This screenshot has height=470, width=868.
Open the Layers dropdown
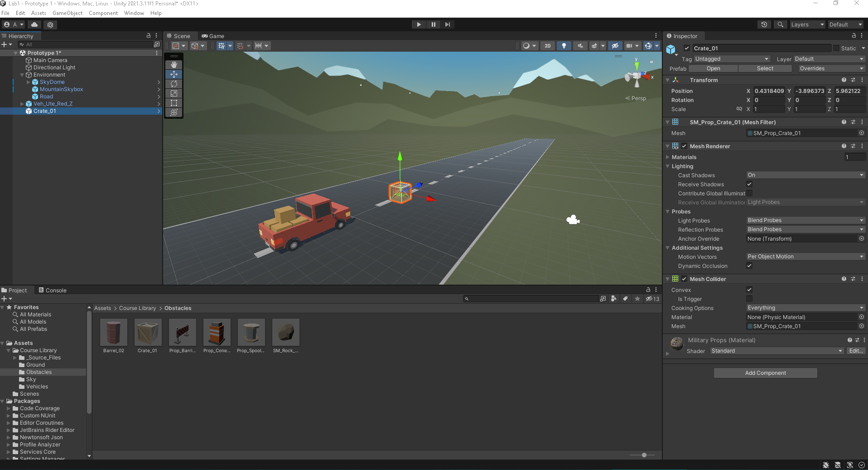[x=807, y=24]
